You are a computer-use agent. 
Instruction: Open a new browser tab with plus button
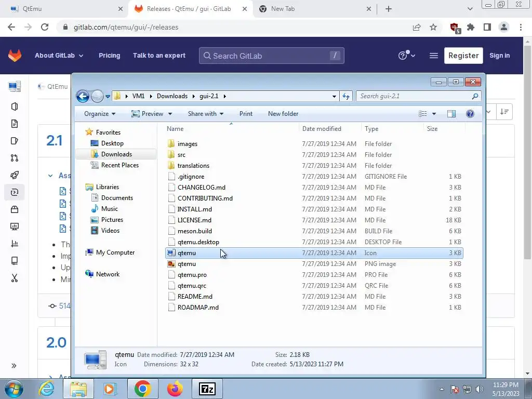tap(389, 9)
